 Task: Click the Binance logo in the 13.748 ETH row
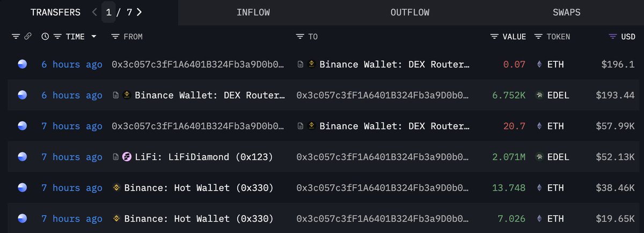tap(115, 188)
